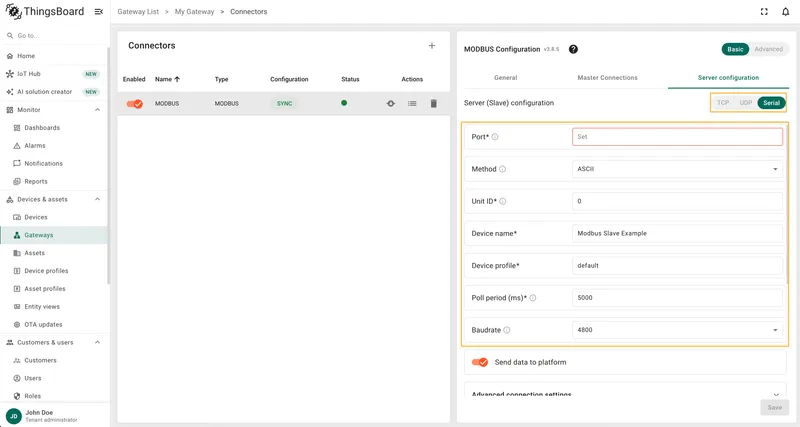The width and height of the screenshot is (800, 427).
Task: Open Entity views page
Action: (54, 307)
